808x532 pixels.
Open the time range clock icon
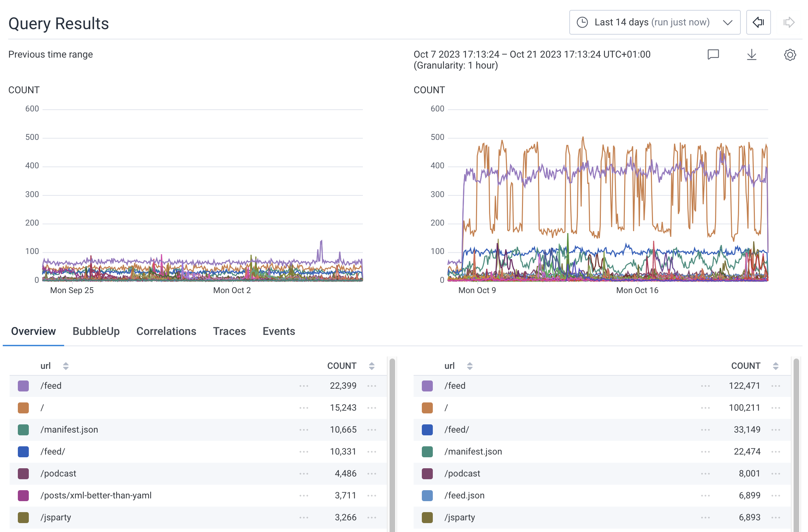tap(583, 22)
